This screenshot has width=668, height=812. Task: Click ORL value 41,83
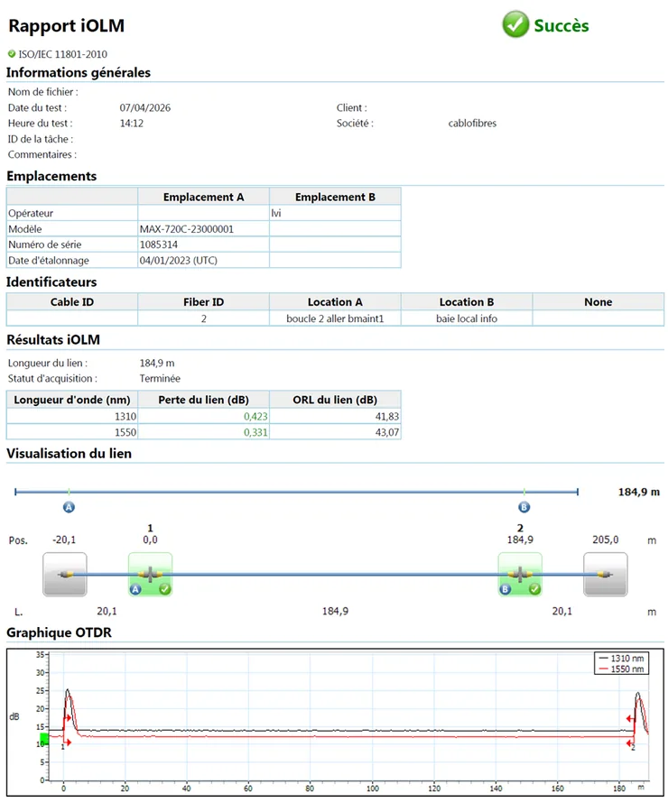[x=387, y=416]
